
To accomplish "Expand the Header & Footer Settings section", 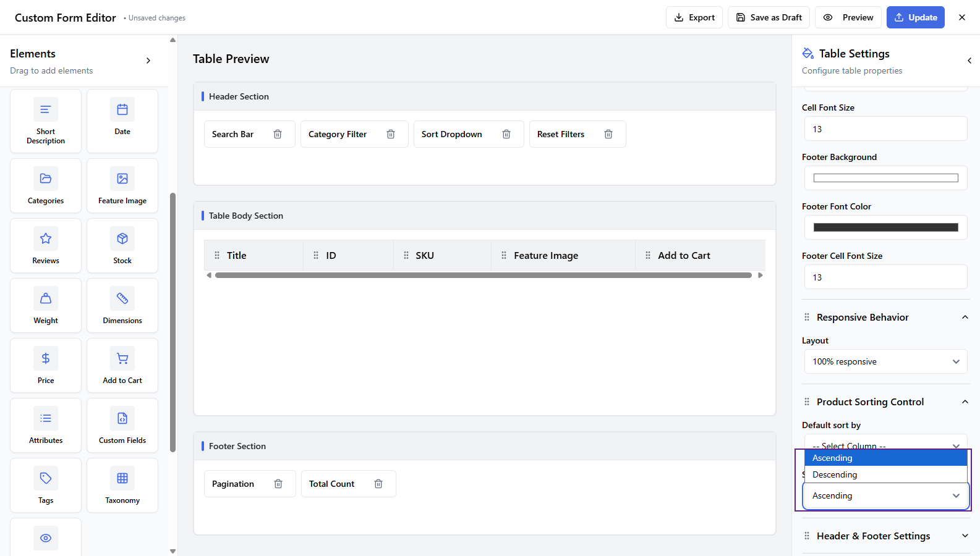I will (885, 536).
